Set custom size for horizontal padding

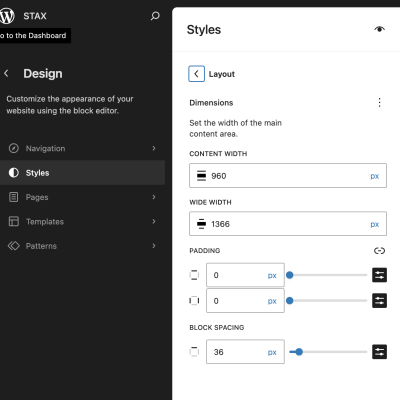click(379, 301)
